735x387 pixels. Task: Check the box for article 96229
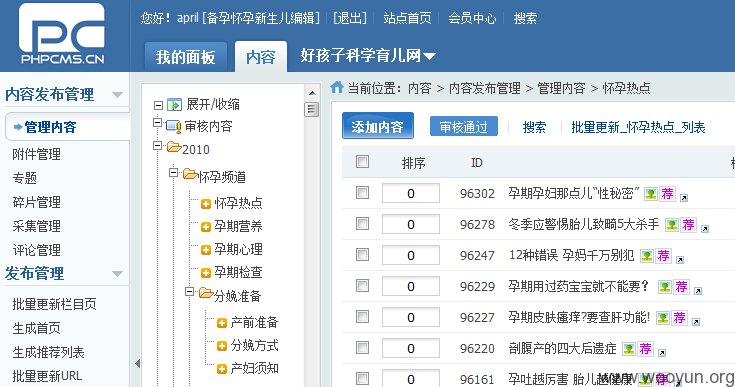click(x=362, y=285)
